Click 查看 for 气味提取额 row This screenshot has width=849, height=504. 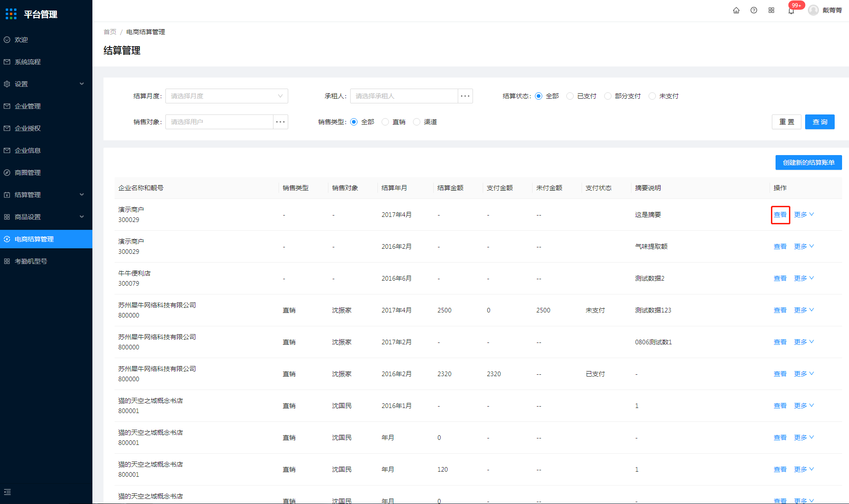tap(780, 246)
